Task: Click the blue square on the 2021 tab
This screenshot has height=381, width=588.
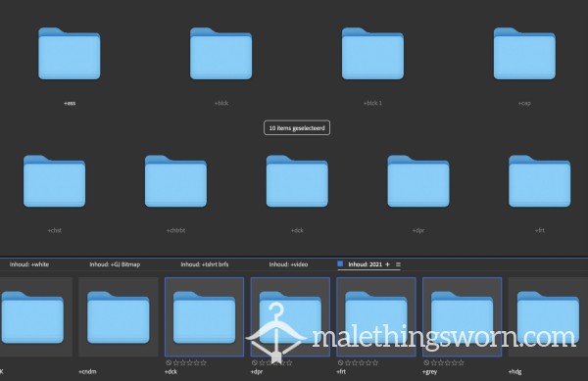Action: 340,264
